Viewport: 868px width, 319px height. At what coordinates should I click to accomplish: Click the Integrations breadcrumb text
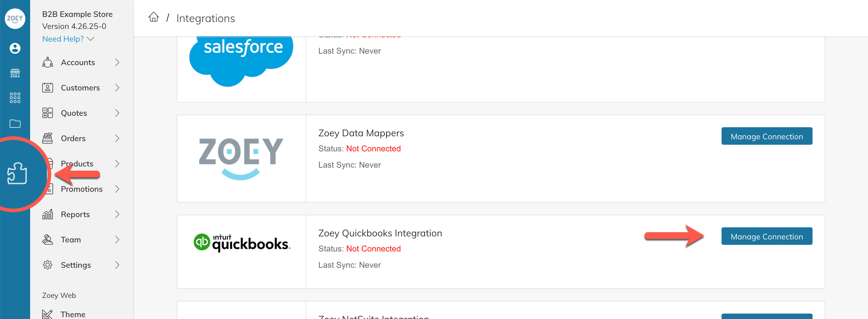[206, 18]
